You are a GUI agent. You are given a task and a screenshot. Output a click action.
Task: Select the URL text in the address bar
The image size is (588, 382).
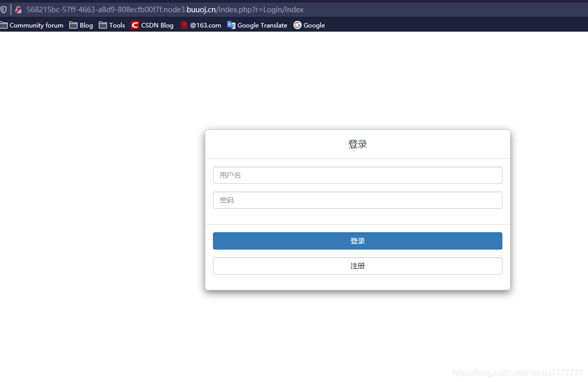pyautogui.click(x=165, y=10)
